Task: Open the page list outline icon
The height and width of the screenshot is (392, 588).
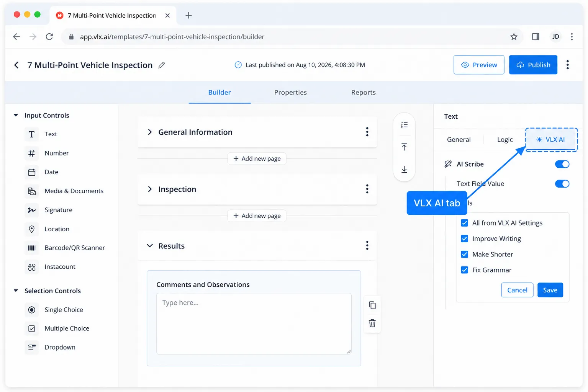Action: pyautogui.click(x=404, y=124)
